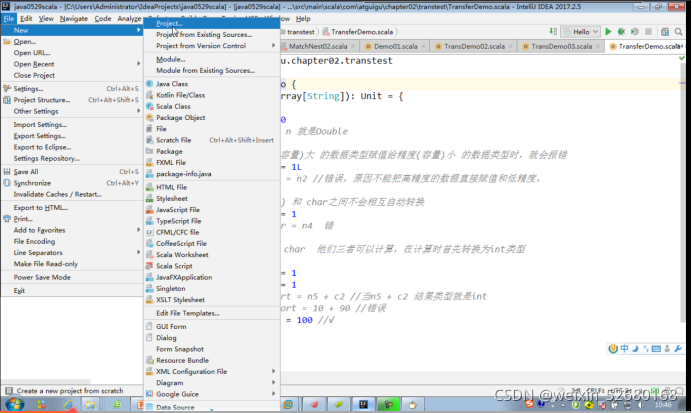The image size is (692, 413).
Task: Expand Diagram submenu
Action: [x=212, y=383]
